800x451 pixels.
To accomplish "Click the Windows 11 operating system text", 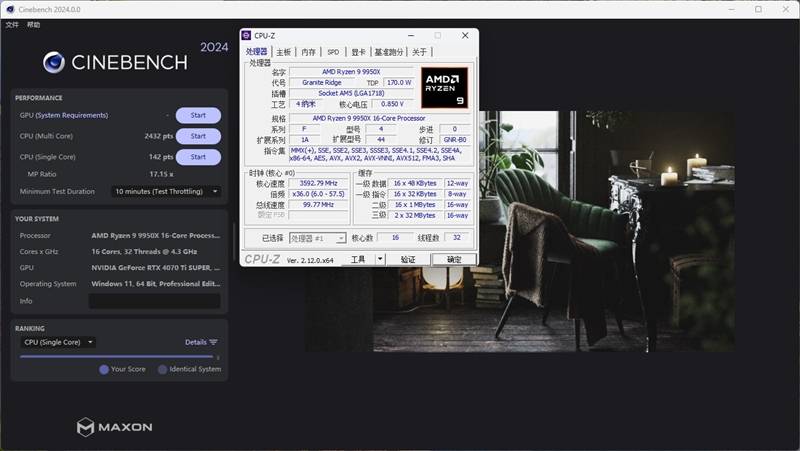I will 156,284.
